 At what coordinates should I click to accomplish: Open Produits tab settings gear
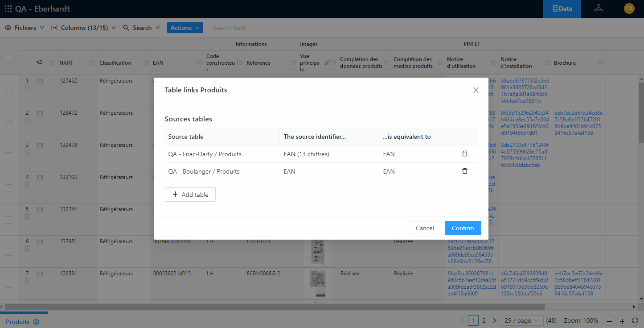pyautogui.click(x=37, y=322)
